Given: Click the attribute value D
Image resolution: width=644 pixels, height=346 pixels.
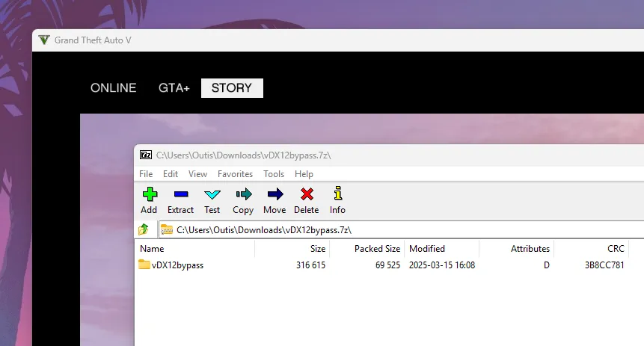Looking at the screenshot, I should click(546, 265).
